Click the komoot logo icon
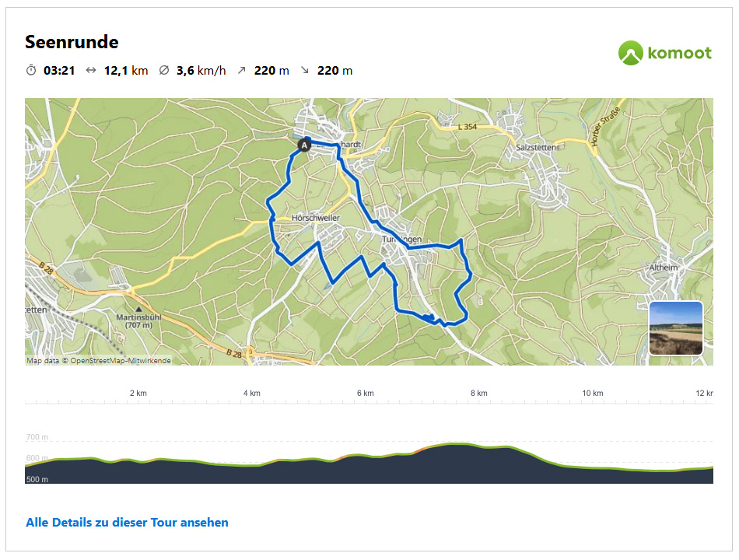This screenshot has height=560, width=739. 631,53
